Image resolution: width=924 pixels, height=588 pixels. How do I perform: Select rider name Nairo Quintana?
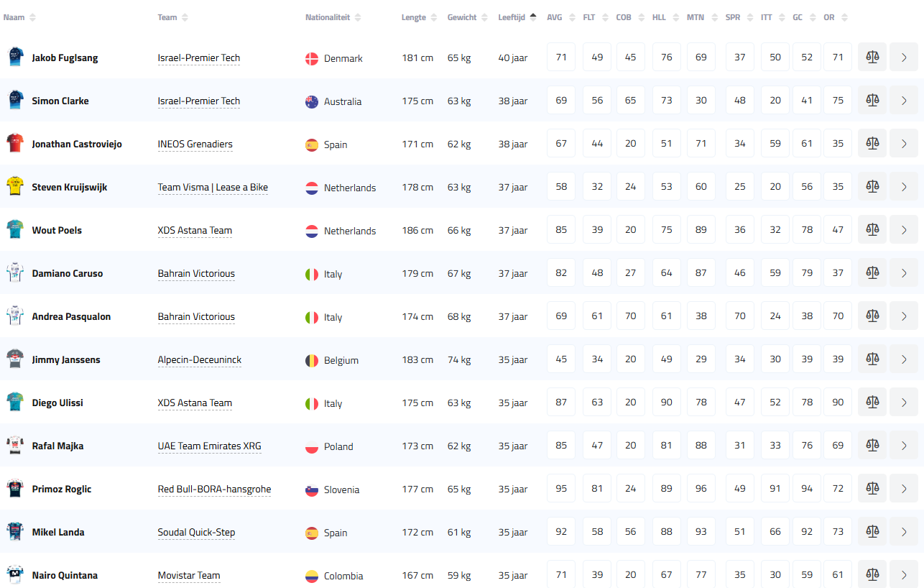click(65, 575)
